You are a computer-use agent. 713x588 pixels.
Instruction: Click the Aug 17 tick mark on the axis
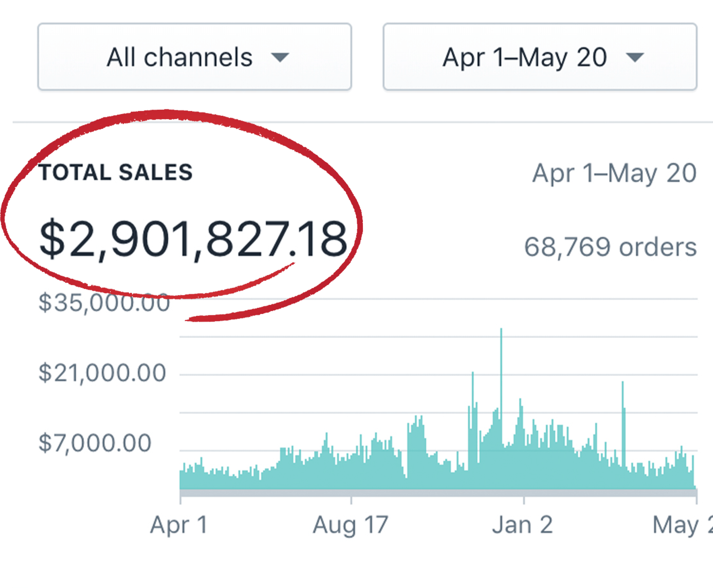pos(351,500)
